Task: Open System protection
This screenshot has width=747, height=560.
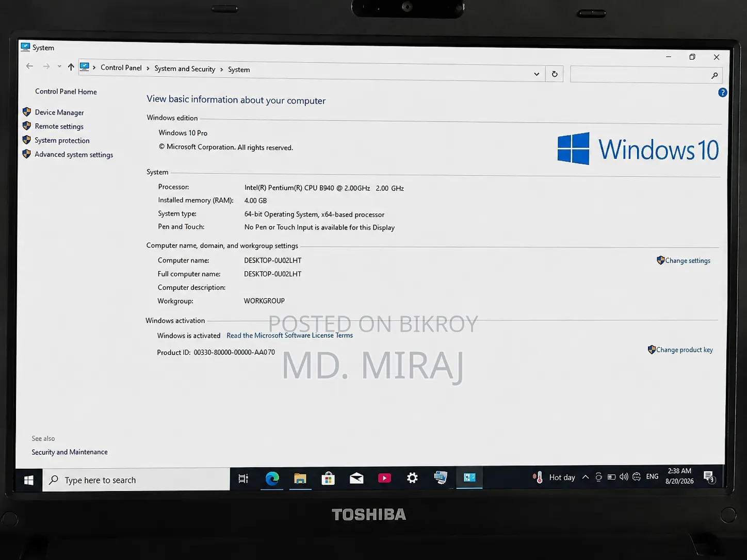Action: [62, 140]
